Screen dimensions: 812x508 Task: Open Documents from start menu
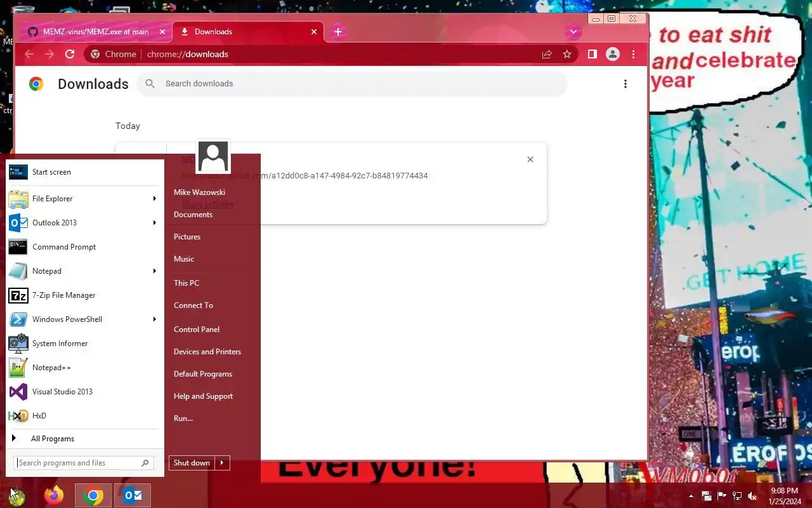click(x=193, y=215)
